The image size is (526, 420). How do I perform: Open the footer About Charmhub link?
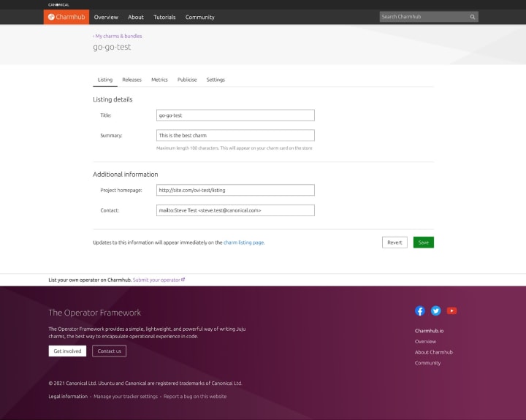pyautogui.click(x=434, y=352)
